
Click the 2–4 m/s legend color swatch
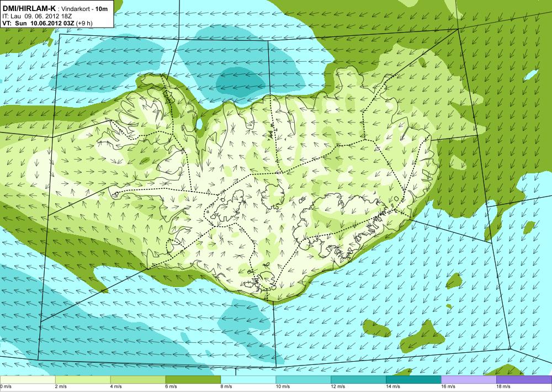[83, 380]
